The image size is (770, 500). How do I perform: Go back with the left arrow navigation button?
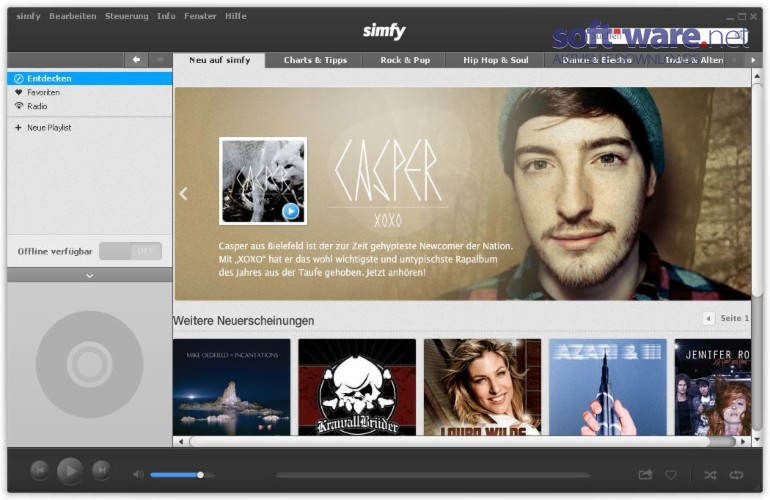click(137, 60)
